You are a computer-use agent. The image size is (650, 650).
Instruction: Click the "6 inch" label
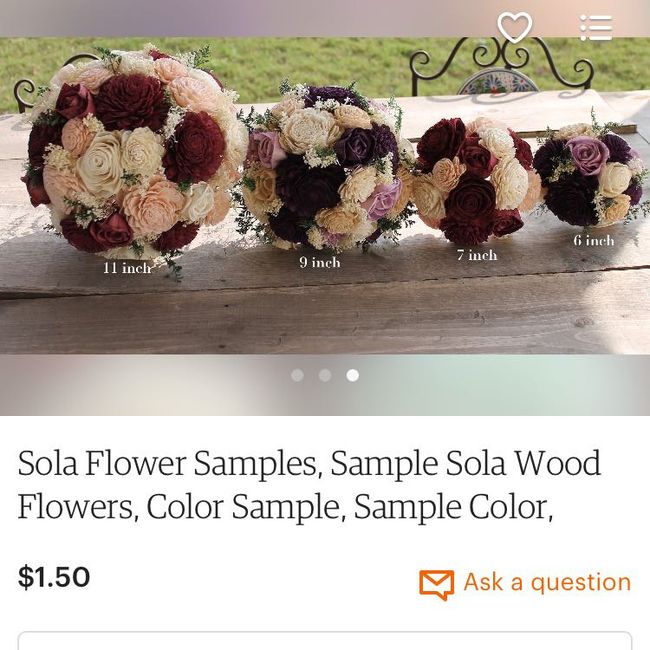(x=594, y=240)
